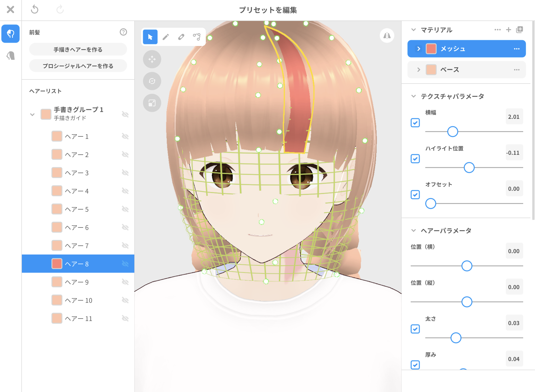Toggle the 太さ checkbox
The image size is (535, 392).
point(415,329)
